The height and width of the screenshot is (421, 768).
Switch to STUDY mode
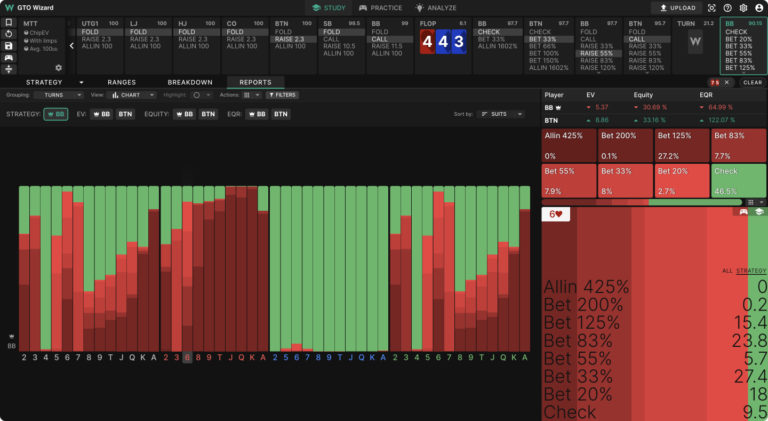point(329,8)
